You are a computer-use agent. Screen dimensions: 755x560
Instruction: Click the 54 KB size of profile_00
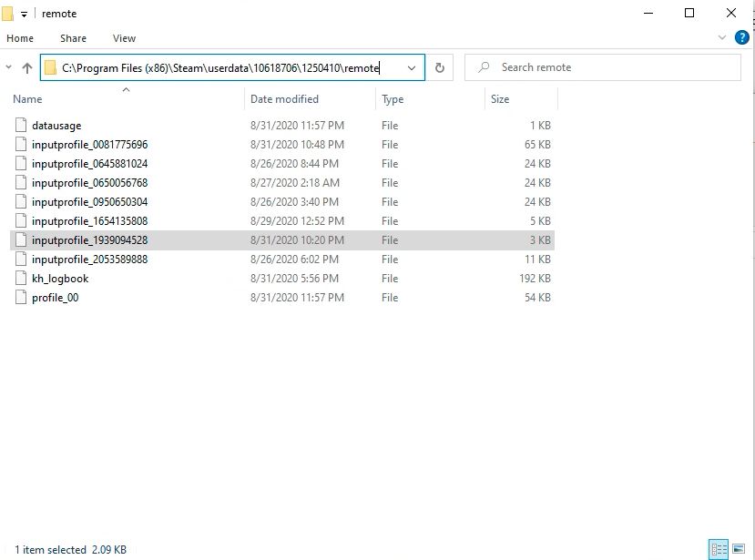537,298
